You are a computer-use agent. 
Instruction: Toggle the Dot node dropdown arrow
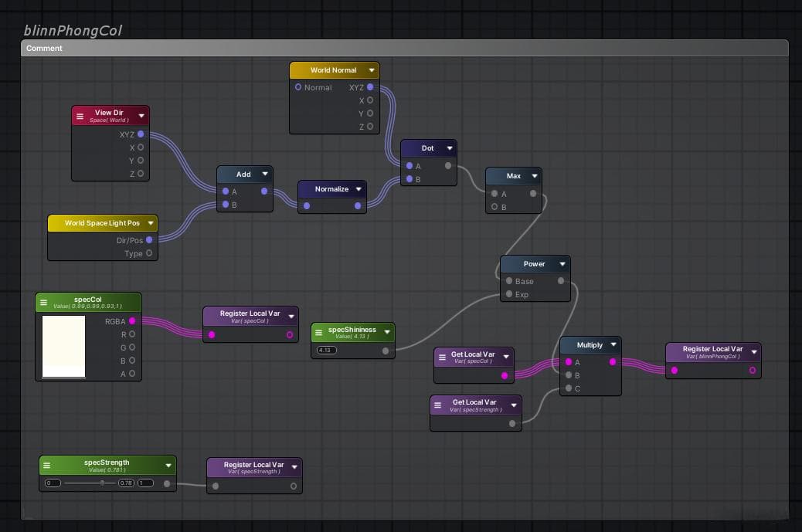[x=450, y=148]
